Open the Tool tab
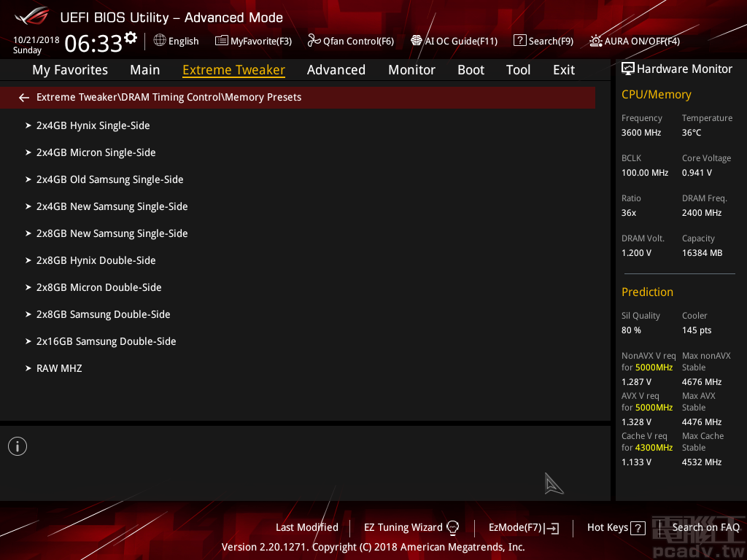Viewport: 747px width, 560px height. (x=518, y=70)
